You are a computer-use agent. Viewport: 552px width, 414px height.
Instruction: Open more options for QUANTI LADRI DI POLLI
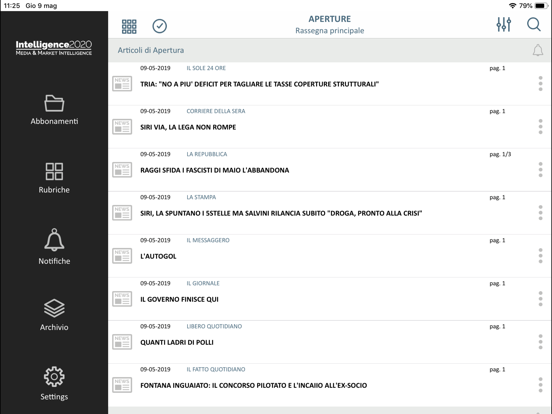[x=540, y=342]
